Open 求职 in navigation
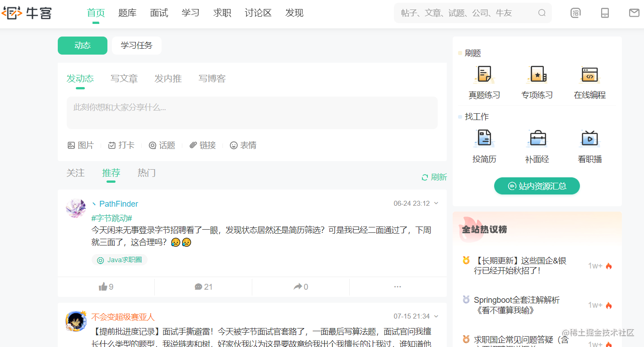Screen dimensions: 644x347 [222, 13]
